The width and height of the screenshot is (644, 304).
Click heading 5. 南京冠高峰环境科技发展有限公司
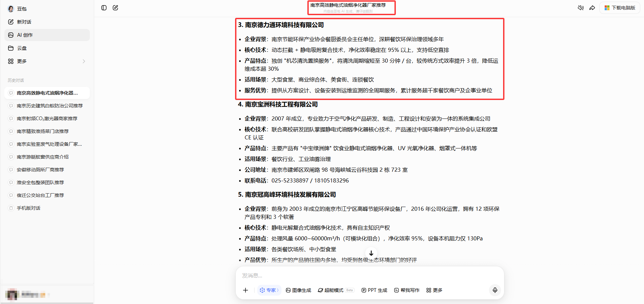[x=287, y=195]
